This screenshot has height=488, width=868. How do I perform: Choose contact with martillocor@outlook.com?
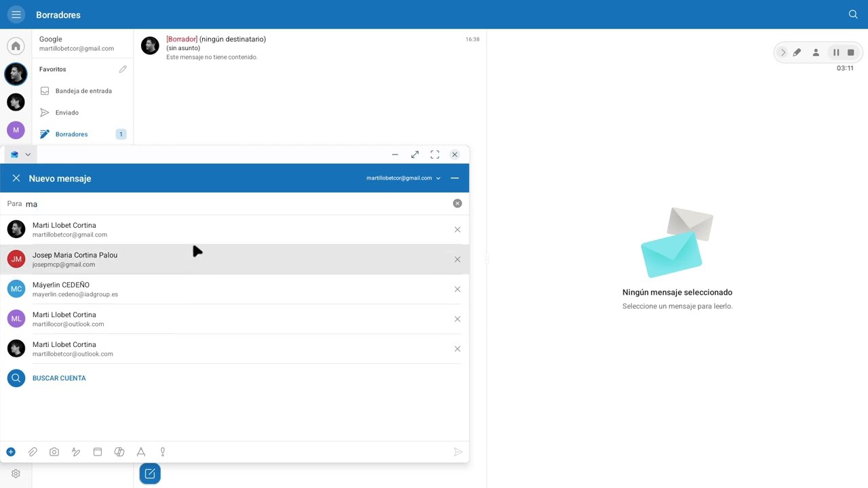(x=235, y=319)
